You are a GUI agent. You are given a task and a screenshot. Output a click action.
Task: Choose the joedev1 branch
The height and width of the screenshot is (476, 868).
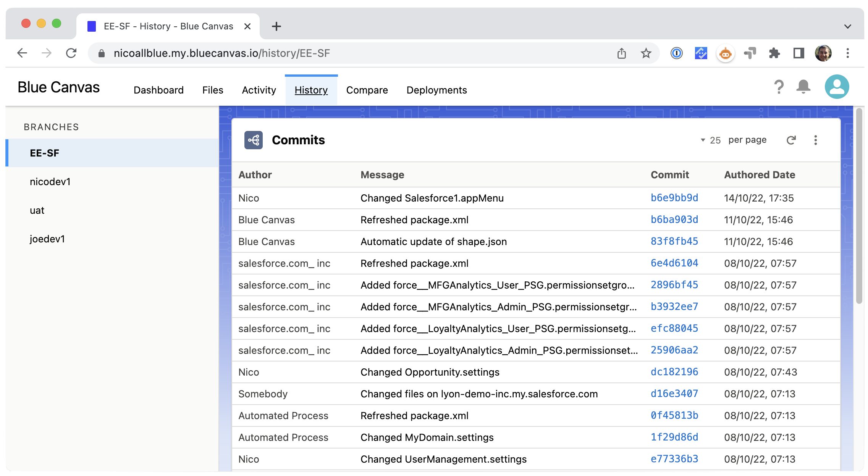(112, 239)
